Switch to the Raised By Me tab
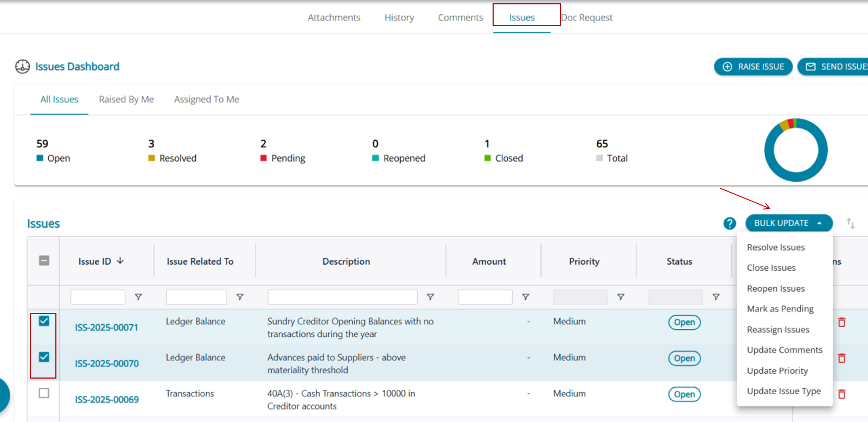The height and width of the screenshot is (422, 868). 126,99
